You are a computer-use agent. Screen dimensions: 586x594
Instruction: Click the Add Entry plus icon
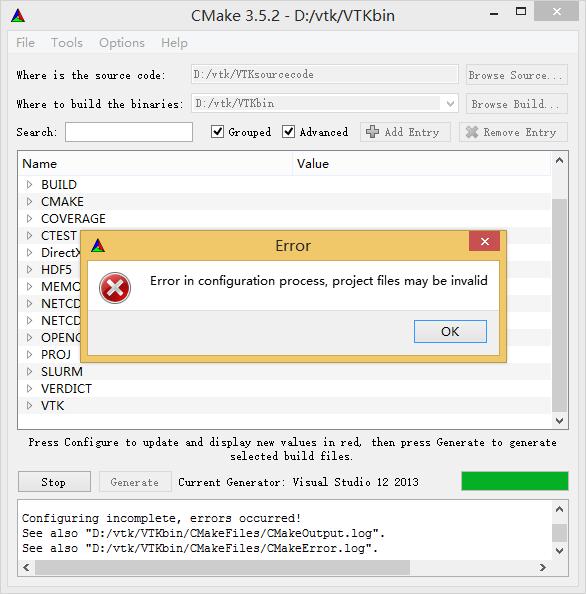(372, 132)
